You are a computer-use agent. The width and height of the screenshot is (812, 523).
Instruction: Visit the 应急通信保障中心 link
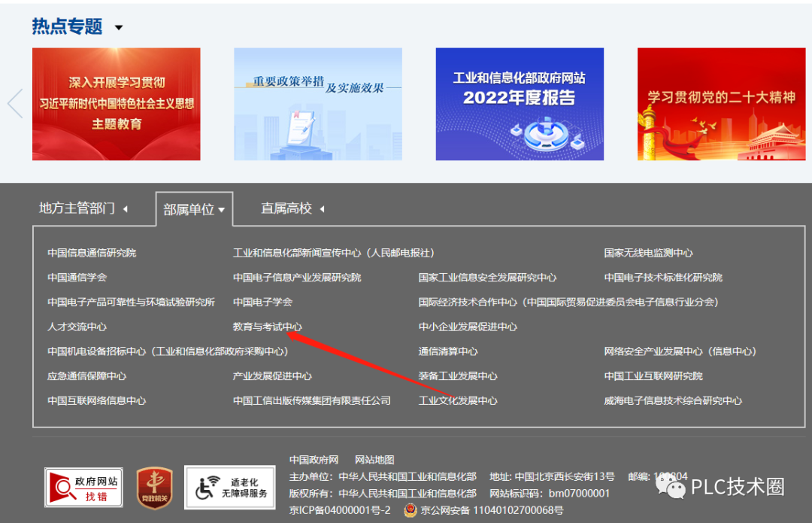point(87,376)
